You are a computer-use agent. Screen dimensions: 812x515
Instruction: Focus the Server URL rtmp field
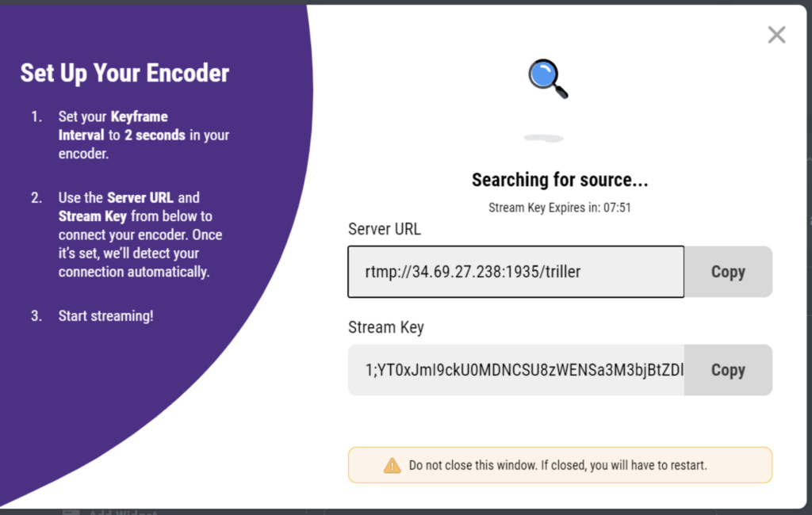pyautogui.click(x=515, y=272)
